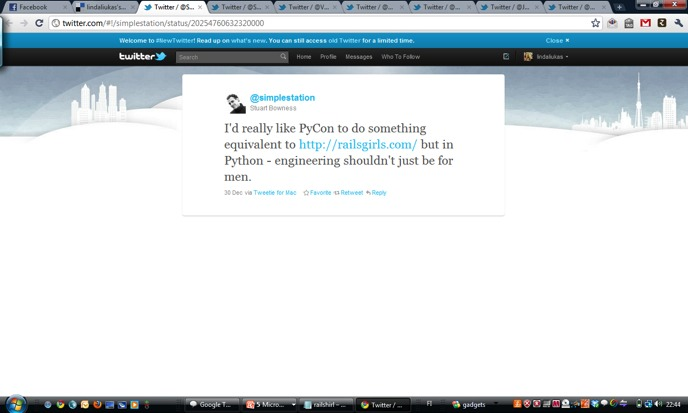Screen dimensions: 688x413
Task: Bookmark page with the star icon
Action: [595, 23]
